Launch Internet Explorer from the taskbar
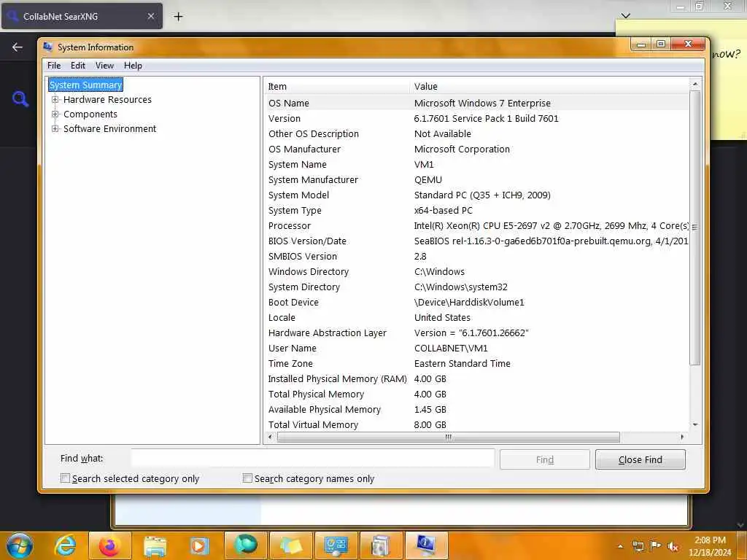The height and width of the screenshot is (560, 747). [65, 545]
